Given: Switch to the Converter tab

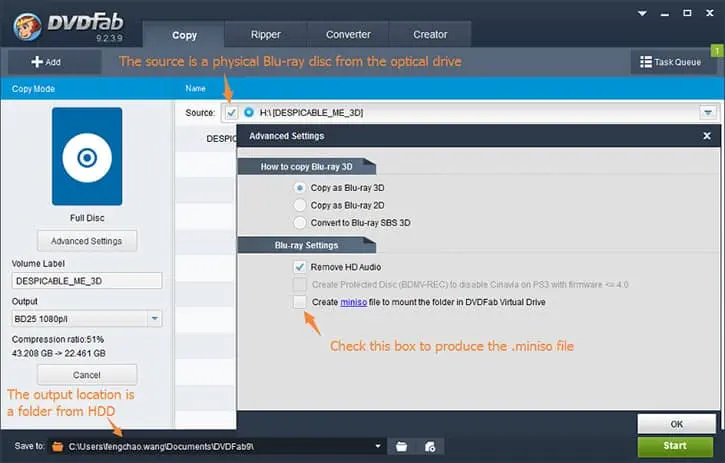Looking at the screenshot, I should [x=348, y=35].
